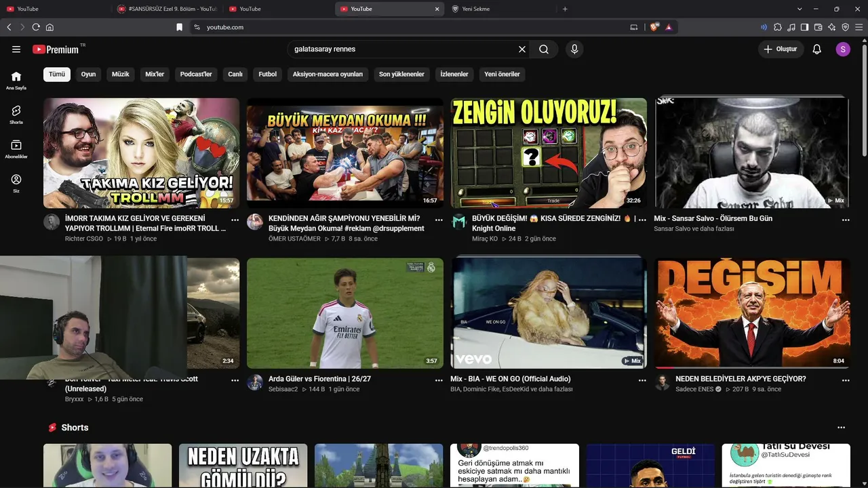Bookmark this page with the bookmark icon
The width and height of the screenshot is (868, 488).
pos(180,27)
